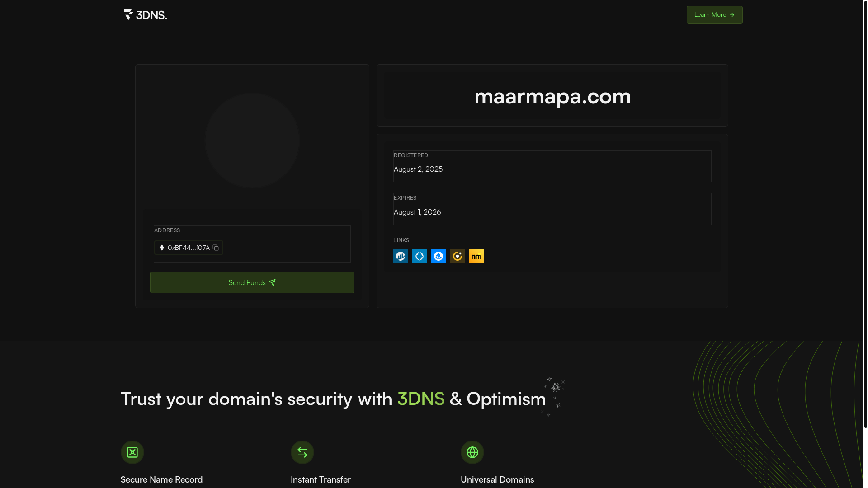Image resolution: width=868 pixels, height=488 pixels.
Task: Click the Learn More button
Action: point(715,15)
